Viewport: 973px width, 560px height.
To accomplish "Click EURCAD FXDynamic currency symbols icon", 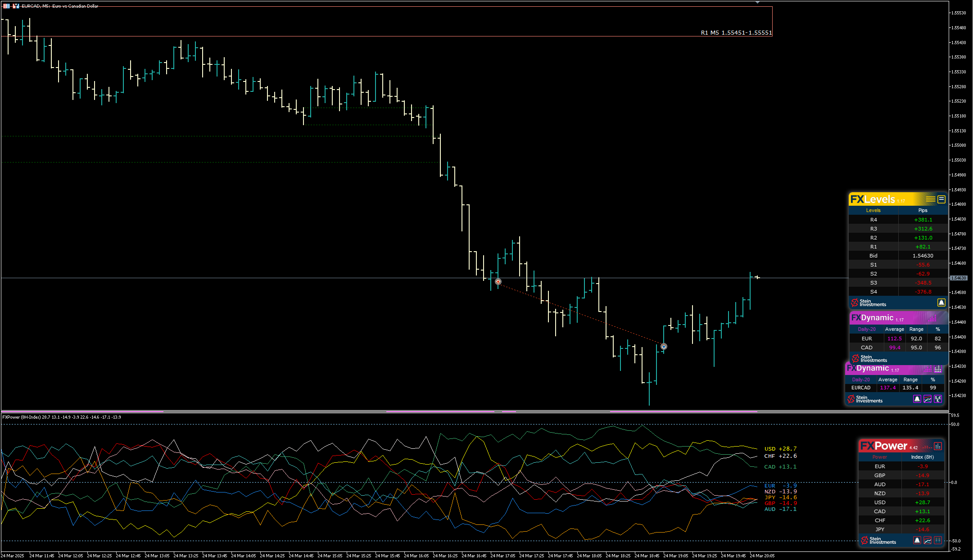I will click(938, 399).
